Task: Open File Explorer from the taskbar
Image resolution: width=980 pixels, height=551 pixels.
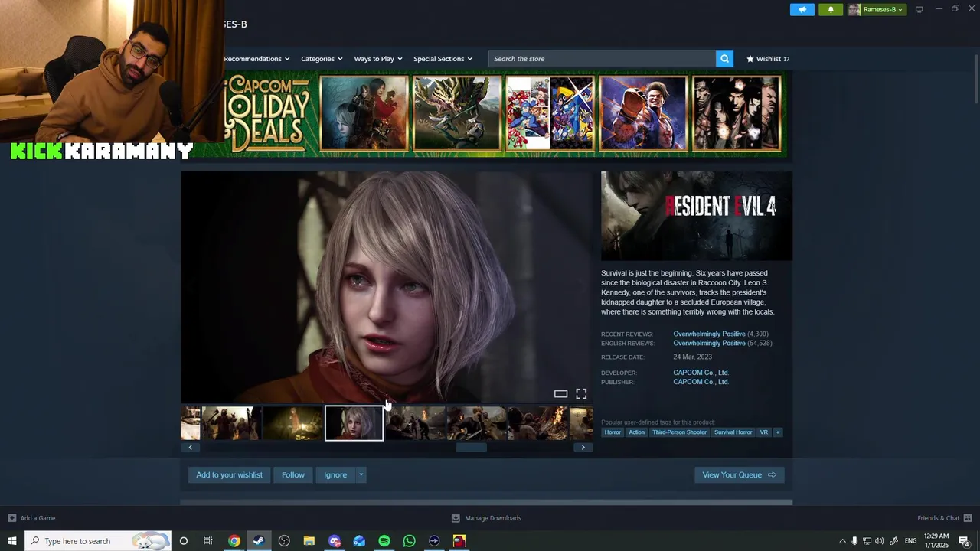Action: 309,541
